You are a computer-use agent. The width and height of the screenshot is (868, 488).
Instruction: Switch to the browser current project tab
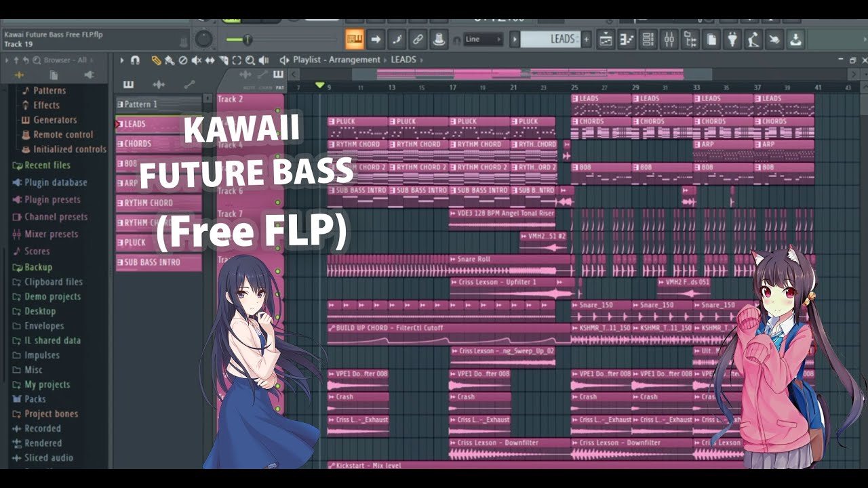(54, 75)
